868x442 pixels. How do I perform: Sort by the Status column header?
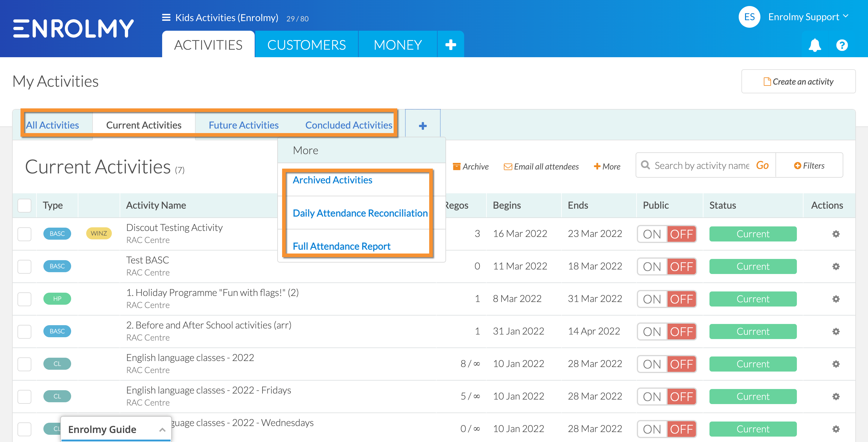point(722,205)
